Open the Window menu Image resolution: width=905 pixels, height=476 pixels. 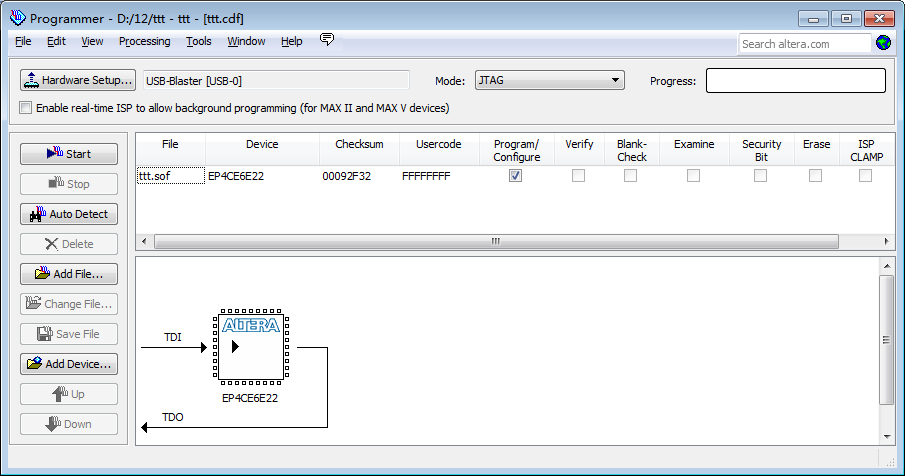[x=246, y=42]
